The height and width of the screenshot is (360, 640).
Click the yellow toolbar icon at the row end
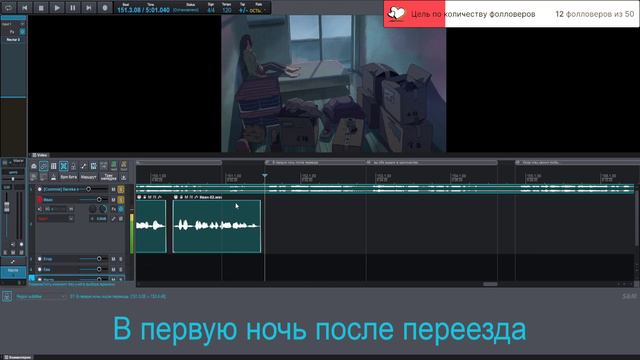pyautogui.click(x=124, y=166)
